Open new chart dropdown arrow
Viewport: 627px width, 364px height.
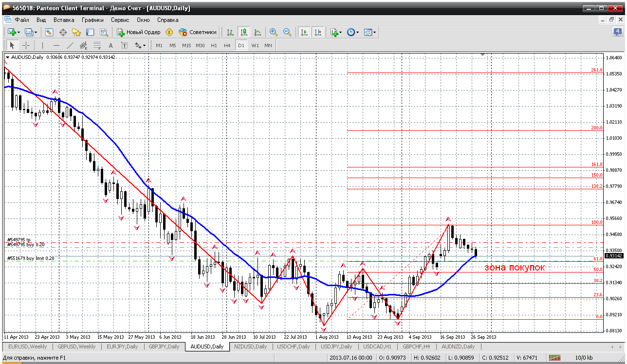19,33
